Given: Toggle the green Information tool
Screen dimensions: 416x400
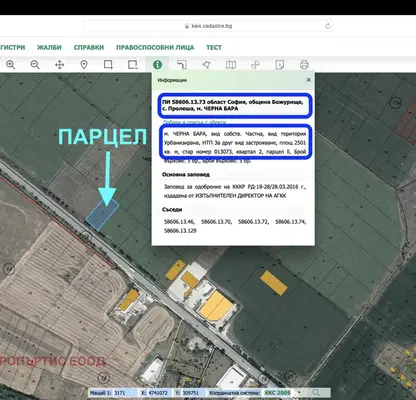Looking at the screenshot, I should [x=157, y=64].
